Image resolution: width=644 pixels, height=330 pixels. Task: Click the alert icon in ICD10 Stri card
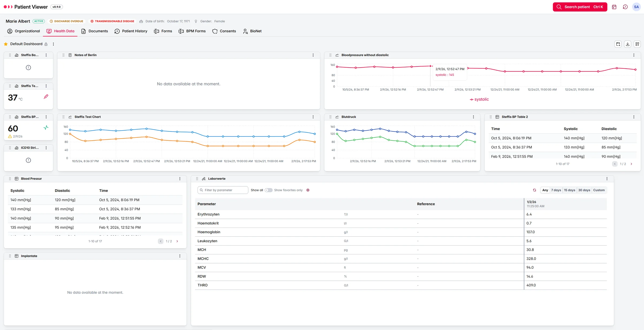coord(28,160)
